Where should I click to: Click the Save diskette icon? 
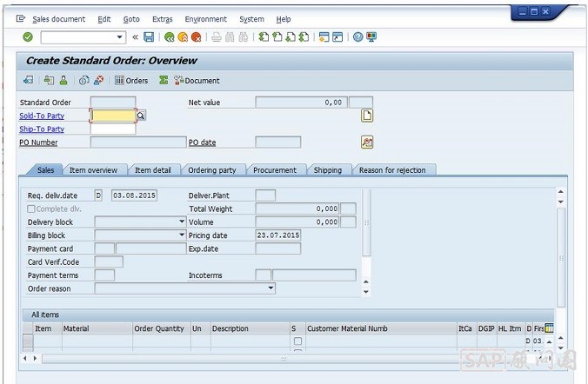[x=149, y=37]
